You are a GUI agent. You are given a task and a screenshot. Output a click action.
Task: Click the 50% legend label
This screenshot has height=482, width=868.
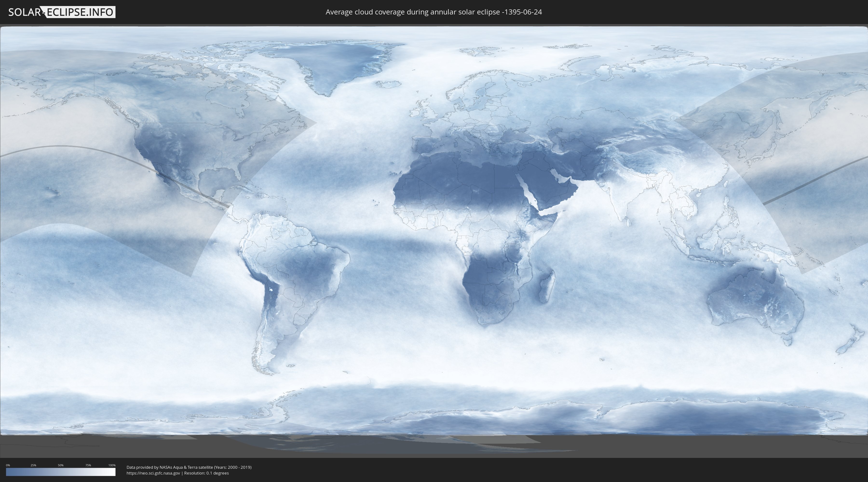pyautogui.click(x=61, y=465)
